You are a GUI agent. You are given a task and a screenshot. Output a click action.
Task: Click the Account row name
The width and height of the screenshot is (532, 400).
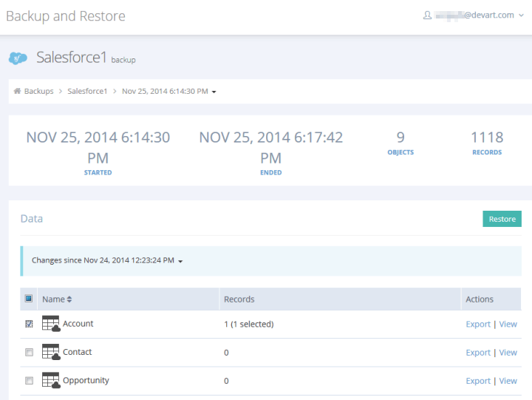78,324
